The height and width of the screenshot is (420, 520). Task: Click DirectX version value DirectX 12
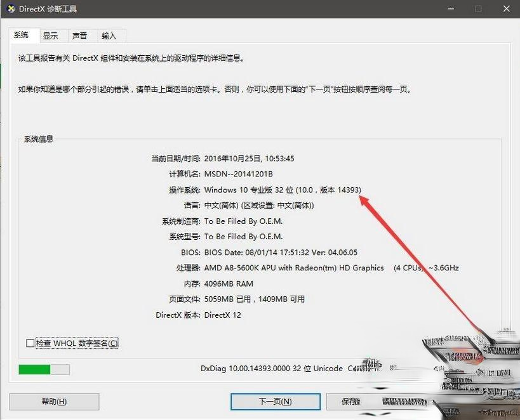[222, 315]
